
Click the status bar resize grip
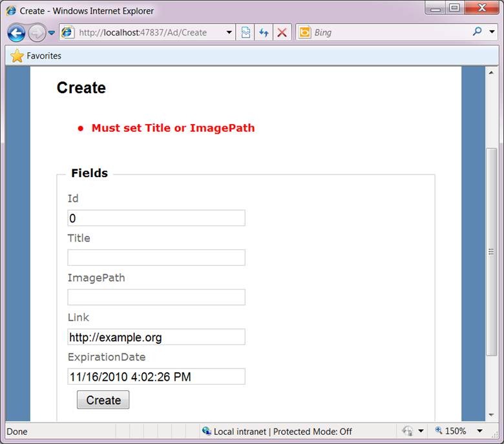[x=495, y=434]
